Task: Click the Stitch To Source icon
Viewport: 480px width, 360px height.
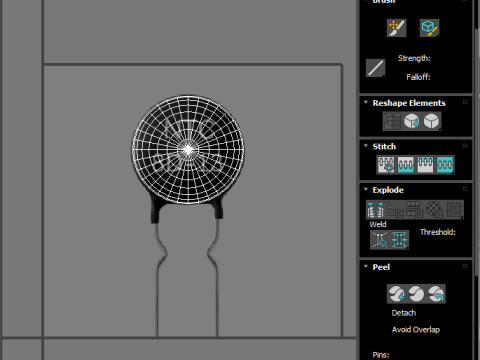Action: pyautogui.click(x=425, y=164)
